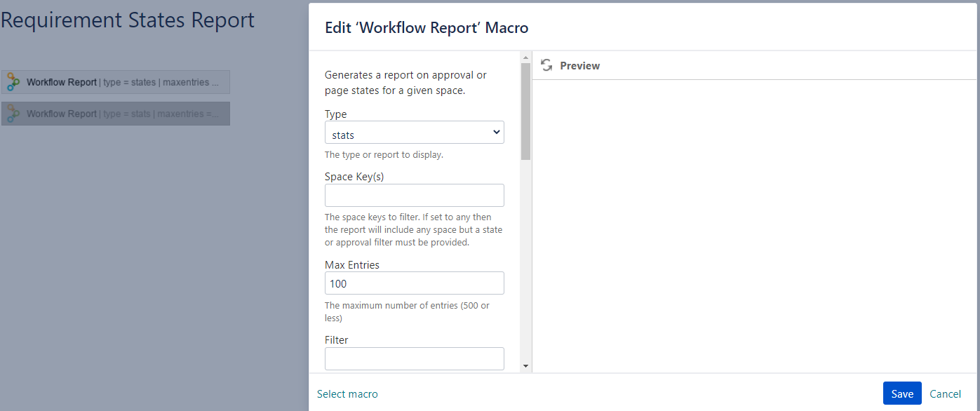Focus the Max Entries field
980x411 pixels.
pos(415,283)
